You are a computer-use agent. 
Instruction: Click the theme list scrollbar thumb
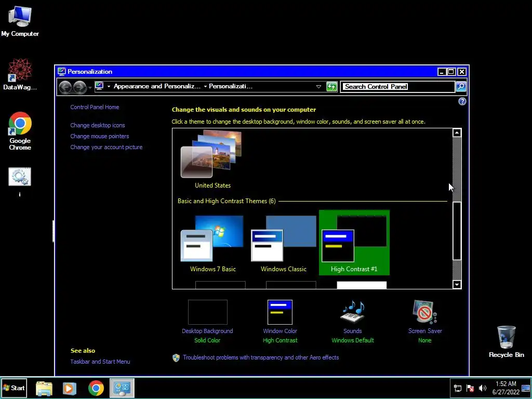[457, 231]
